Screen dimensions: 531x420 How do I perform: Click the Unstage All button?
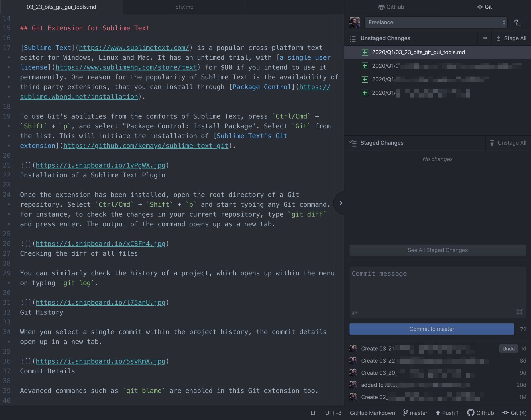coord(508,143)
